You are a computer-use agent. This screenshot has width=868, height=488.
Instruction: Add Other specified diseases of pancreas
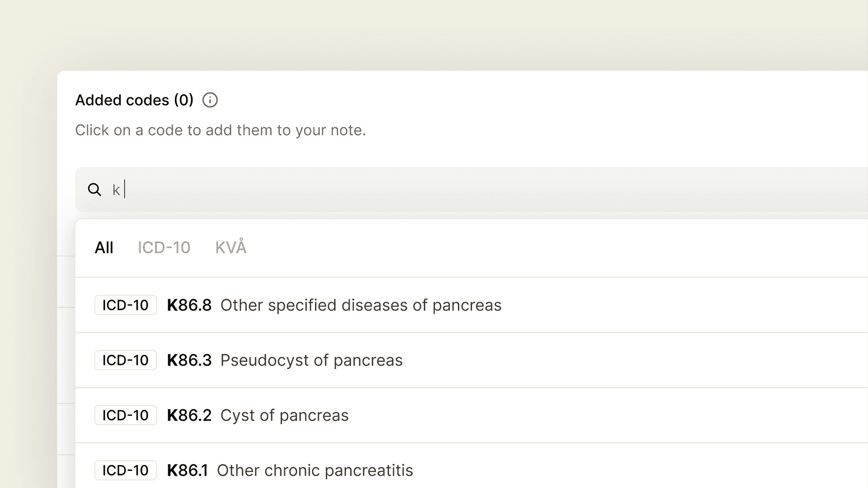pos(361,305)
